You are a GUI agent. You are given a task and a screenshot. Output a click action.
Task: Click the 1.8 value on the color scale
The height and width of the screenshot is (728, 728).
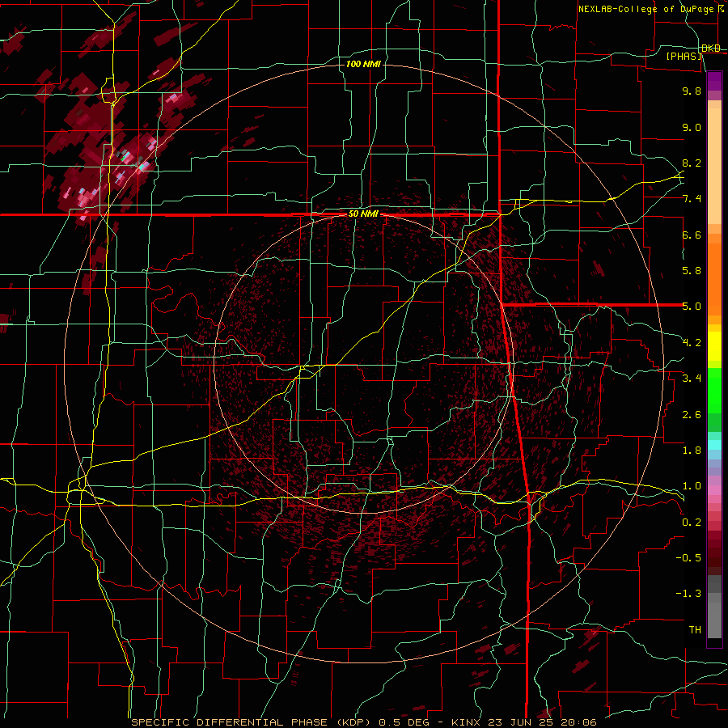(x=692, y=451)
